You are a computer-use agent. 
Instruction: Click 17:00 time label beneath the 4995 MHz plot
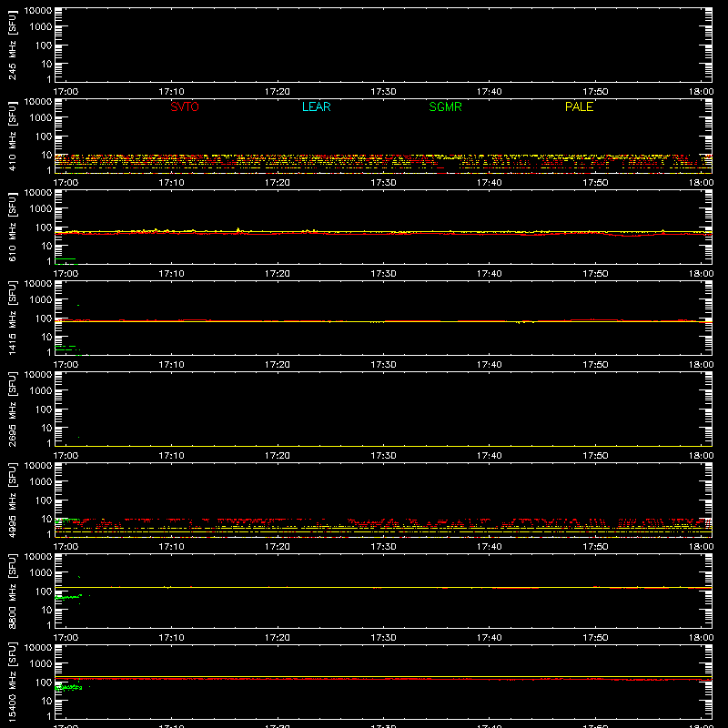coord(66,547)
